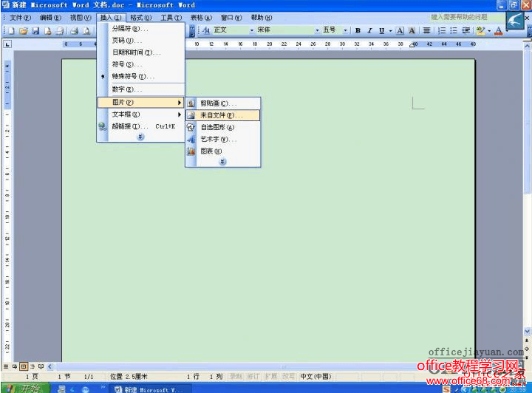Choose 特殊符号 menu entry

pos(141,76)
